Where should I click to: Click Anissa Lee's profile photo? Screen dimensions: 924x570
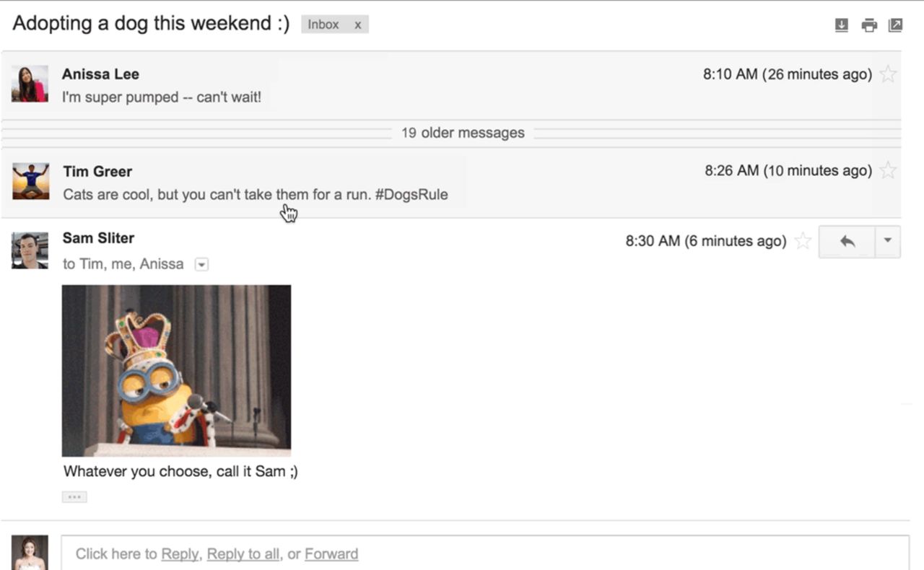tap(30, 84)
